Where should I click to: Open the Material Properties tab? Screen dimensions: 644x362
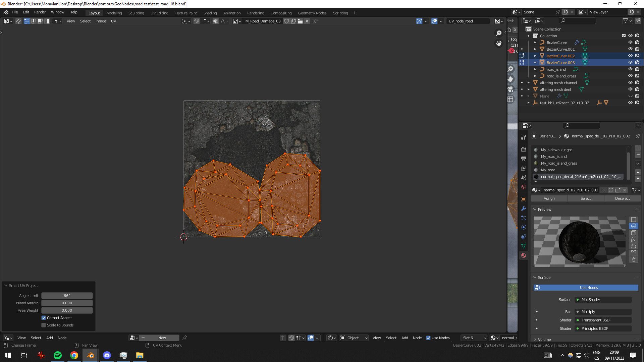click(524, 255)
